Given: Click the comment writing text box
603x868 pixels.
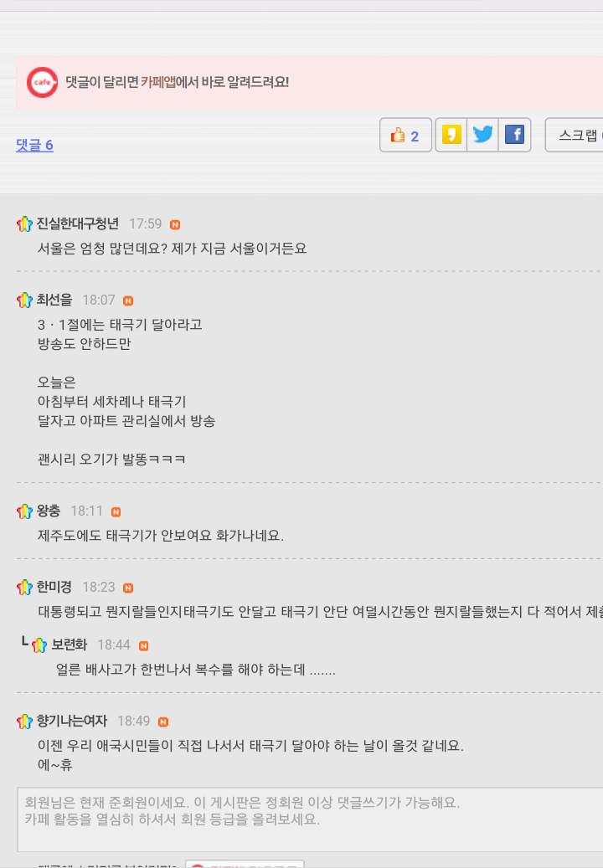Looking at the screenshot, I should point(310,819).
